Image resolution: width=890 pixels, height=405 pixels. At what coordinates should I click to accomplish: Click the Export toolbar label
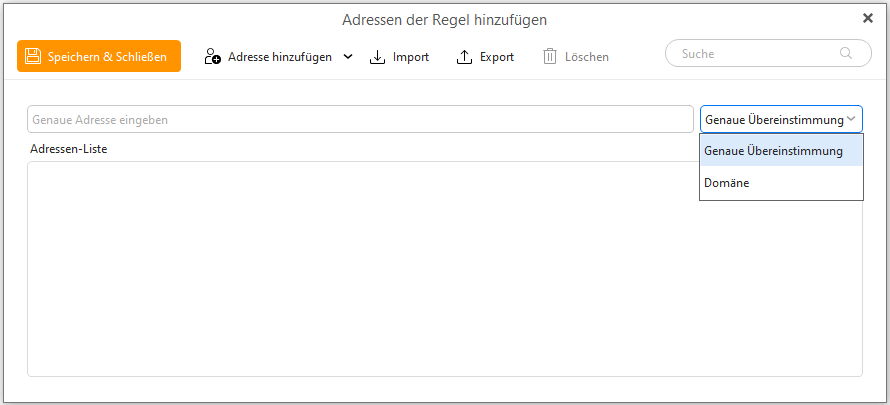click(x=497, y=57)
